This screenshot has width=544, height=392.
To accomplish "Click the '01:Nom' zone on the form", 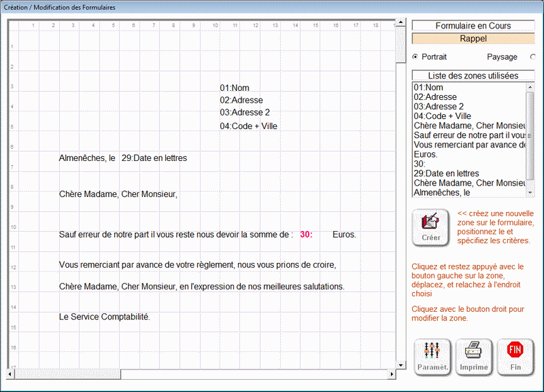I will tap(235, 88).
